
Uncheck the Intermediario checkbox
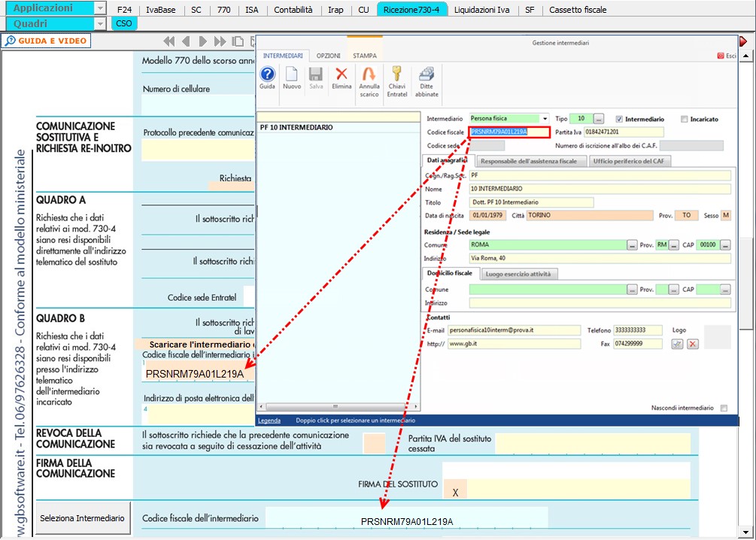619,119
